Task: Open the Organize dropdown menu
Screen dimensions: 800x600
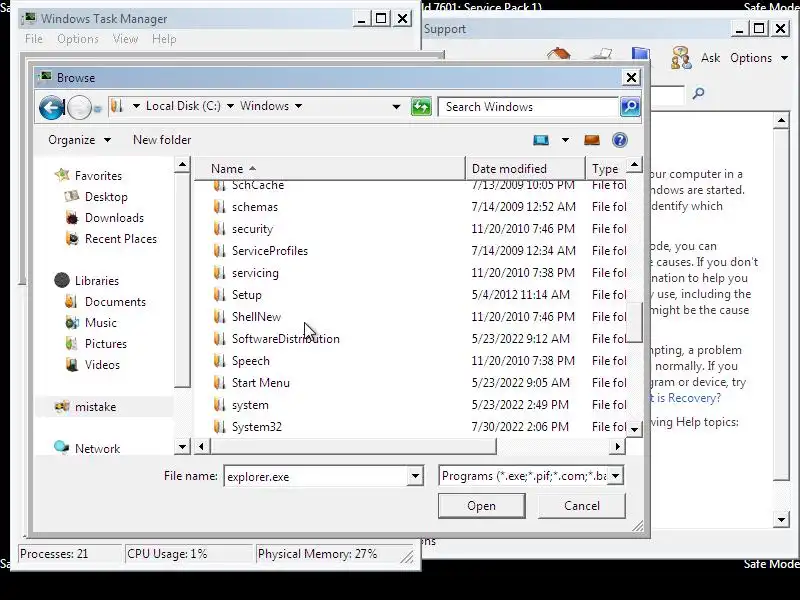Action: (79, 140)
